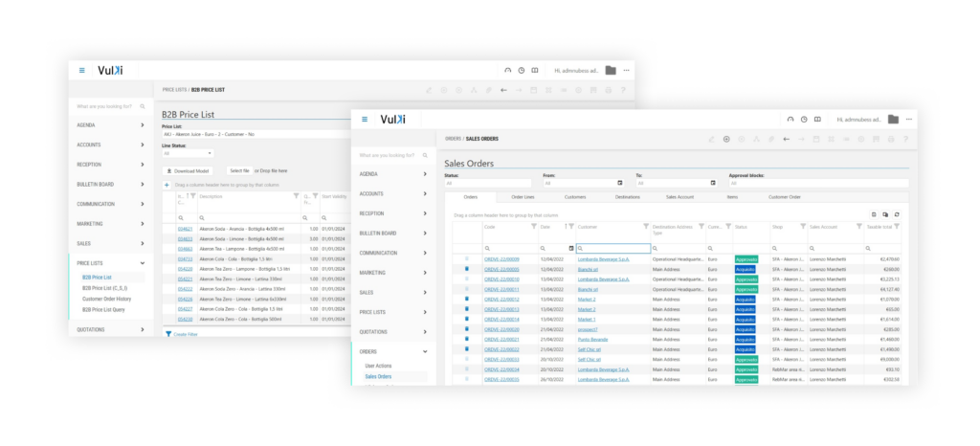Image resolution: width=980 pixels, height=446 pixels.
Task: Collapse the PRICE LISTS sidebar section
Action: [143, 262]
